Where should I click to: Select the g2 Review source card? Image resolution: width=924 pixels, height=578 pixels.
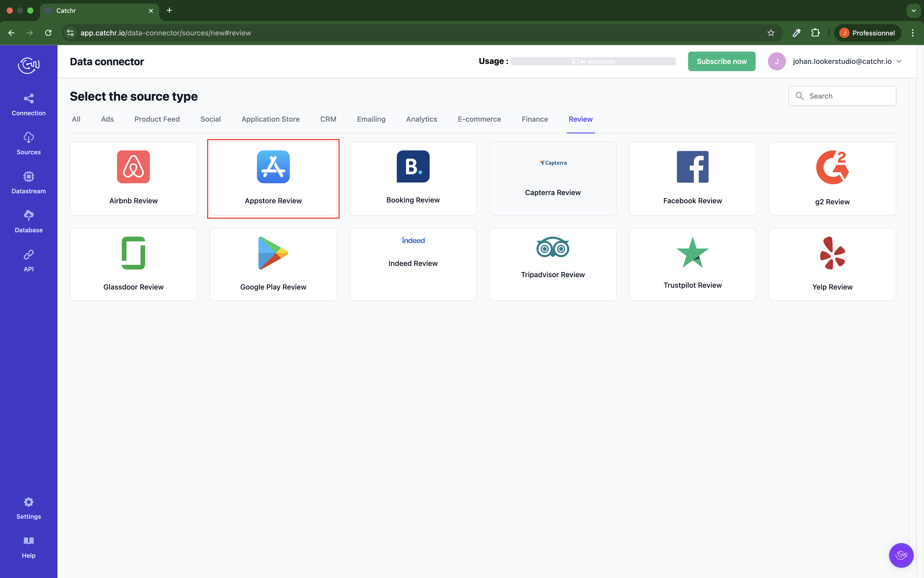pos(832,179)
